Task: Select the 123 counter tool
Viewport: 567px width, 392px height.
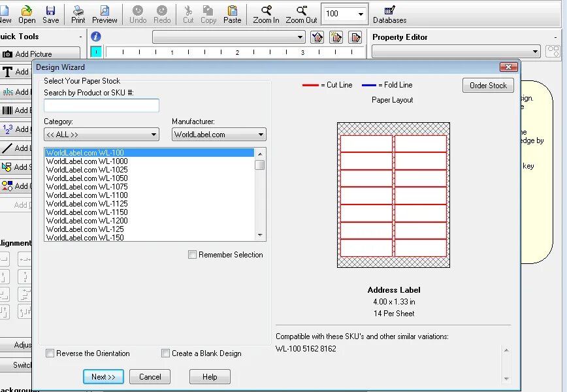Action: tap(16, 129)
